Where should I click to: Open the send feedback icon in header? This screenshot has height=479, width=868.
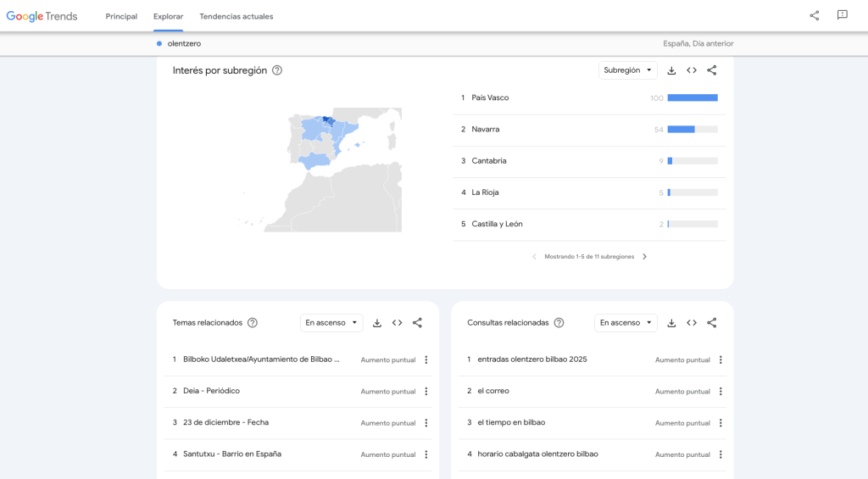(x=842, y=15)
